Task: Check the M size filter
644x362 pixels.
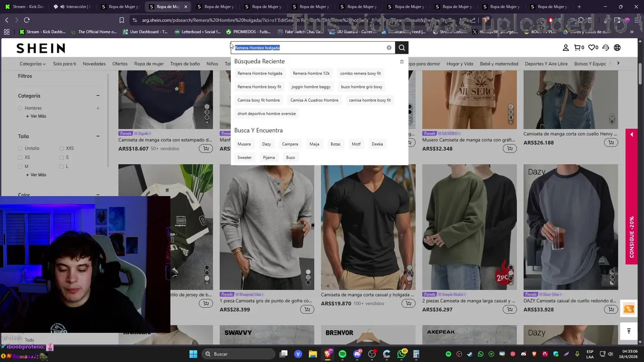Action: [x=20, y=166]
